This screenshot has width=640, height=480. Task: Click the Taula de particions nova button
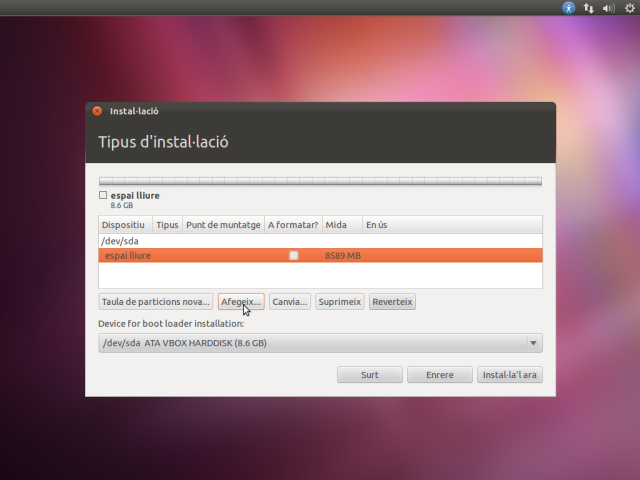(156, 302)
